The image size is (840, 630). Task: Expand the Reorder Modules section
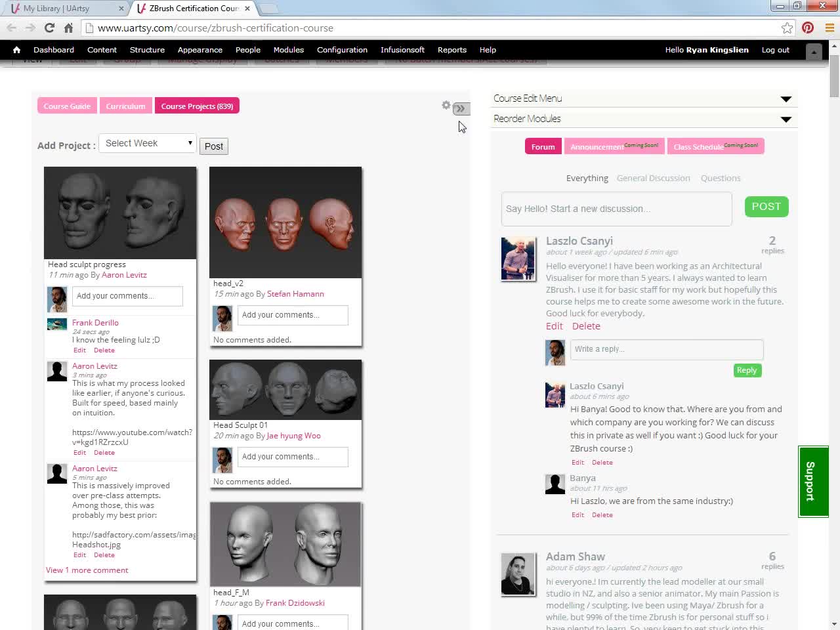(643, 119)
